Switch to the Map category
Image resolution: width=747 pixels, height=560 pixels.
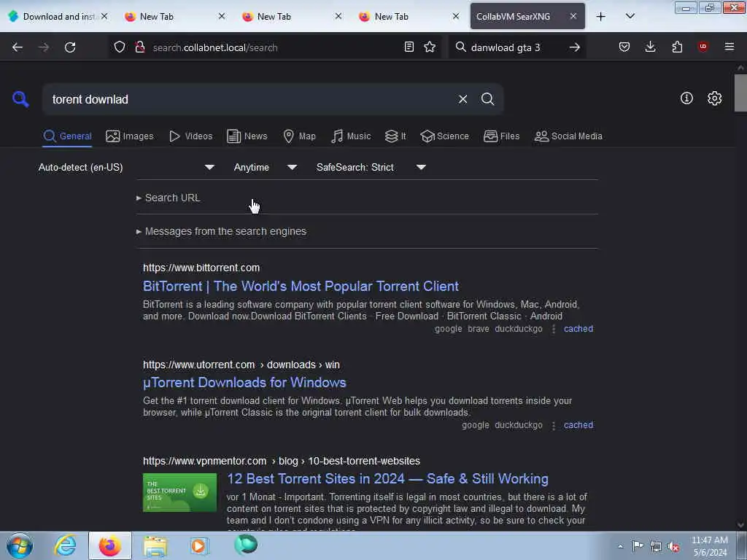coord(299,136)
